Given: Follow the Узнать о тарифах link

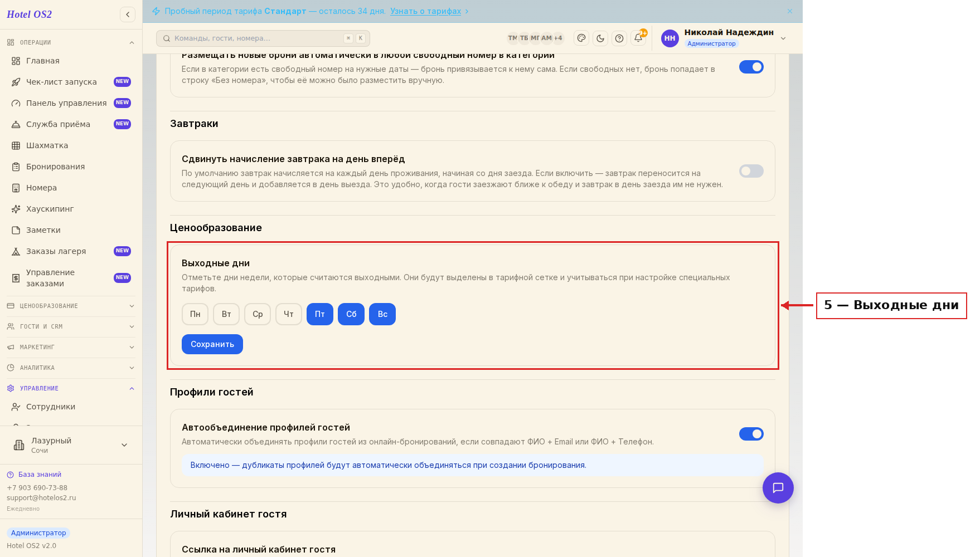Looking at the screenshot, I should tap(426, 11).
